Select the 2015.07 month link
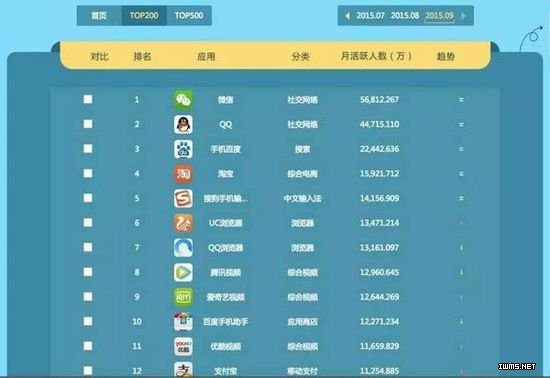550x378 pixels. tap(370, 15)
